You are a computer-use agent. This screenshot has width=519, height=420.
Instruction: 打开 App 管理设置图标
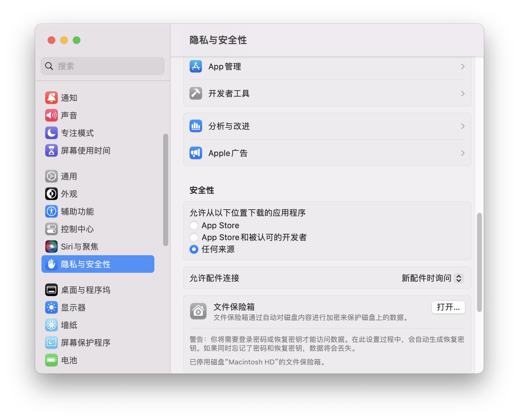195,66
